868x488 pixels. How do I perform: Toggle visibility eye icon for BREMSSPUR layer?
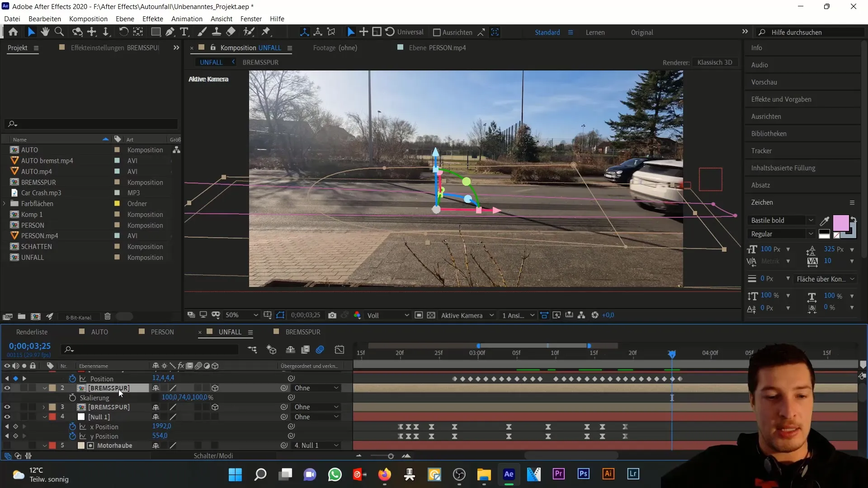pyautogui.click(x=7, y=388)
